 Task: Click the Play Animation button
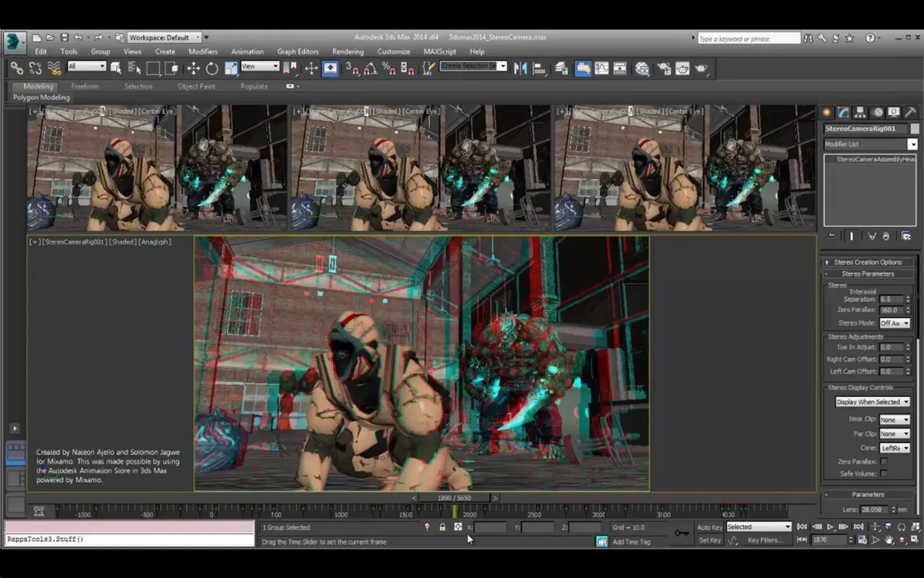click(831, 527)
